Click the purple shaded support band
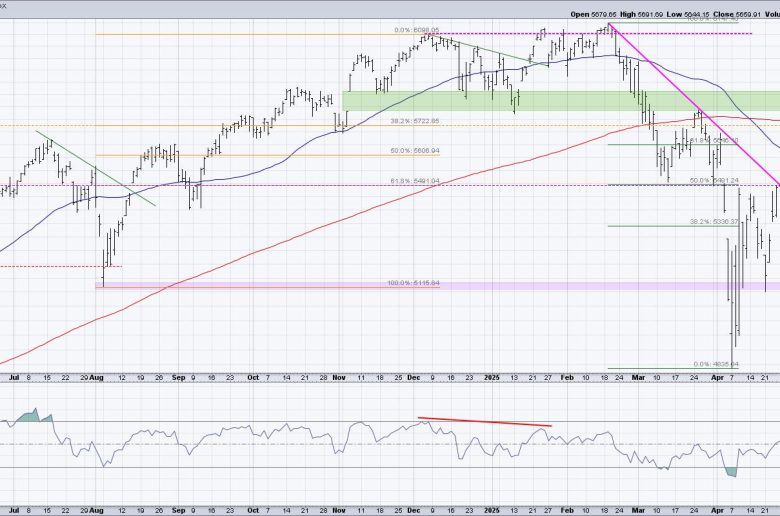The image size is (780, 516). [438, 286]
